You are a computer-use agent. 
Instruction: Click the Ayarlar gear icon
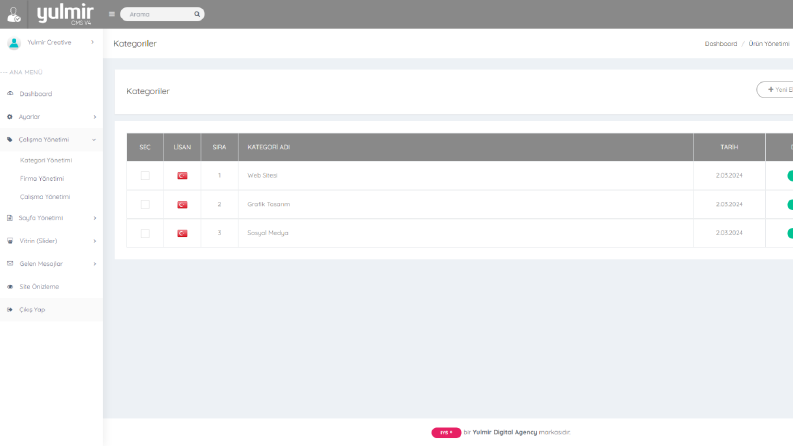10,117
